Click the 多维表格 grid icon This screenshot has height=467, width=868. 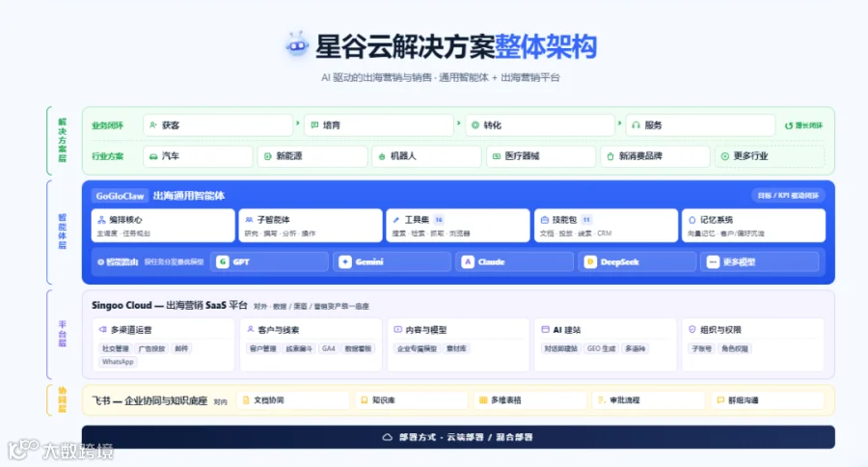[483, 400]
